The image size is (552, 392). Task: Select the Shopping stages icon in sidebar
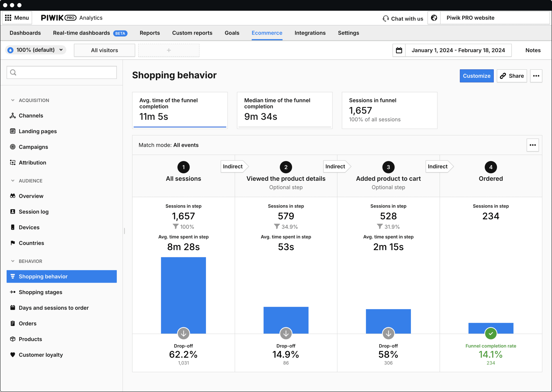(x=13, y=292)
